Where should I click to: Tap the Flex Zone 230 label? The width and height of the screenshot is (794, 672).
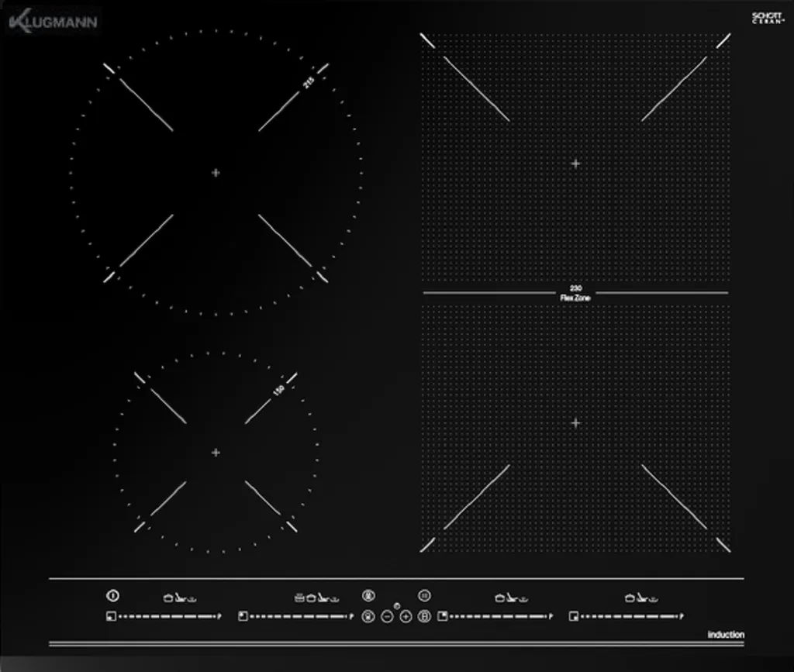575,293
